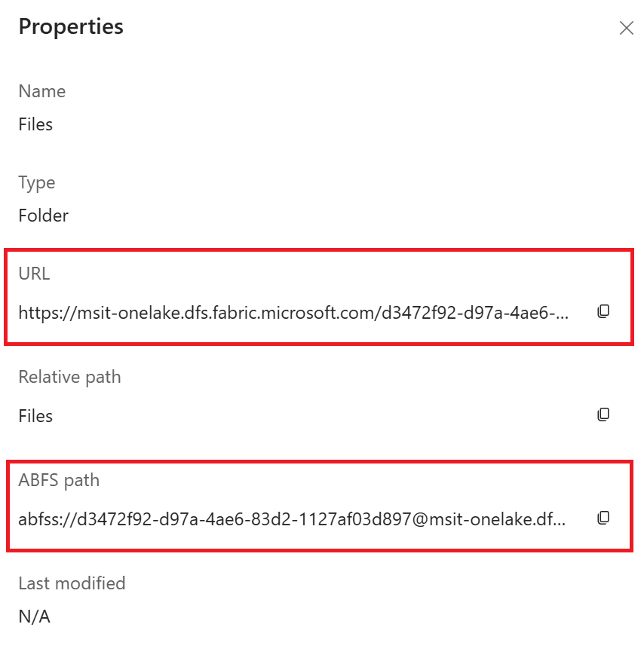Close the Properties panel
The height and width of the screenshot is (670, 644).
[626, 28]
